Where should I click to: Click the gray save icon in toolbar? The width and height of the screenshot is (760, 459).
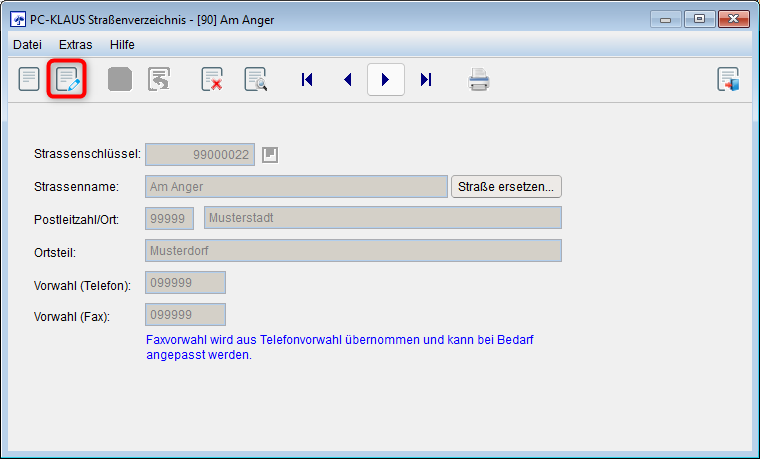tap(120, 79)
